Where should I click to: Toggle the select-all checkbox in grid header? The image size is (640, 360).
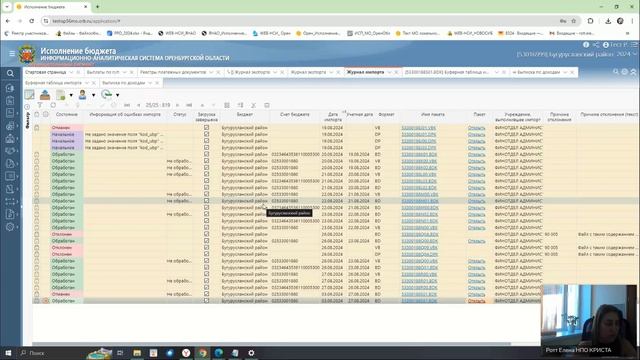tap(37, 115)
